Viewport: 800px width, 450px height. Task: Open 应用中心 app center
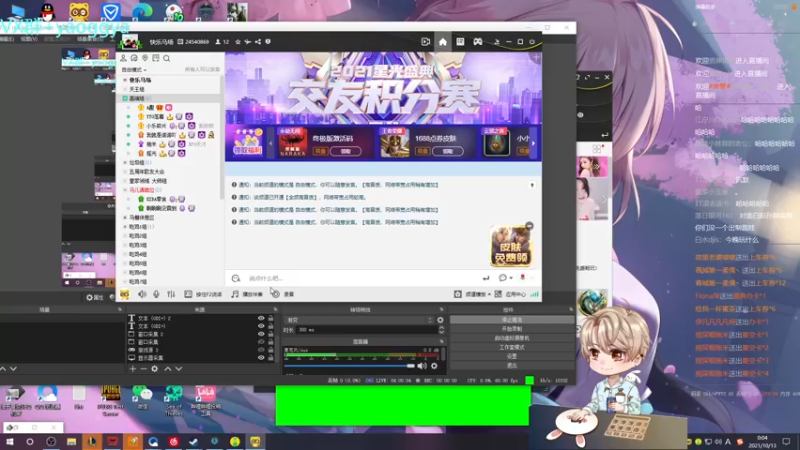click(x=511, y=294)
